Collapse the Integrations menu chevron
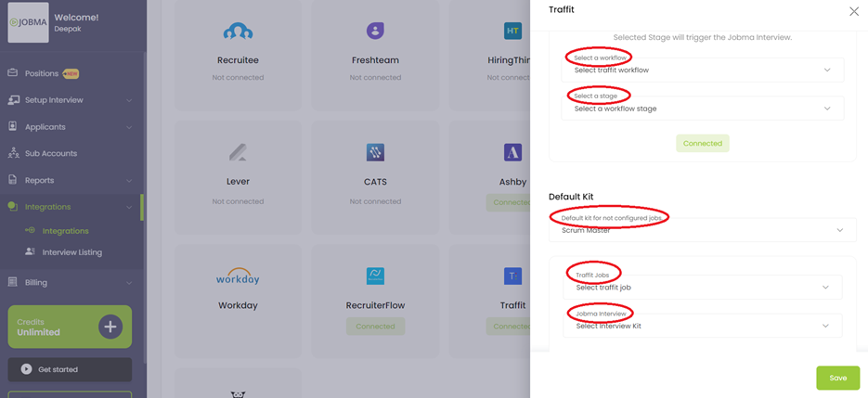This screenshot has width=868, height=398. (x=129, y=207)
